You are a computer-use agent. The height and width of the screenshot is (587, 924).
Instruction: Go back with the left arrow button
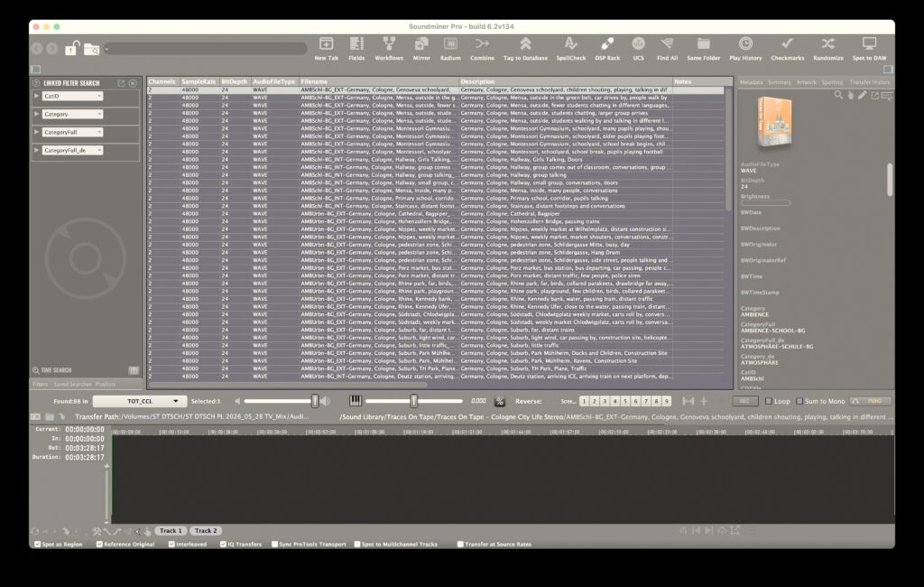point(37,49)
